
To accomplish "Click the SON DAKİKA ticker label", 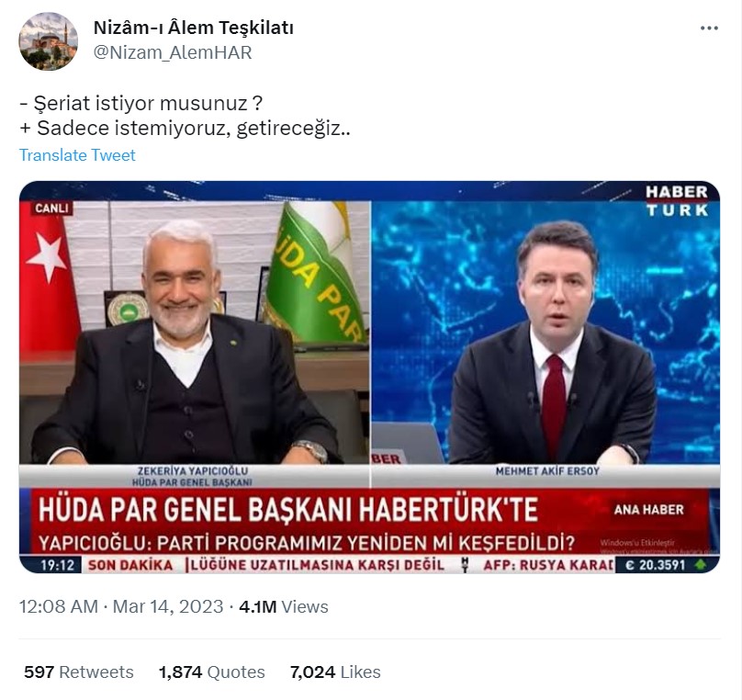I will (130, 565).
